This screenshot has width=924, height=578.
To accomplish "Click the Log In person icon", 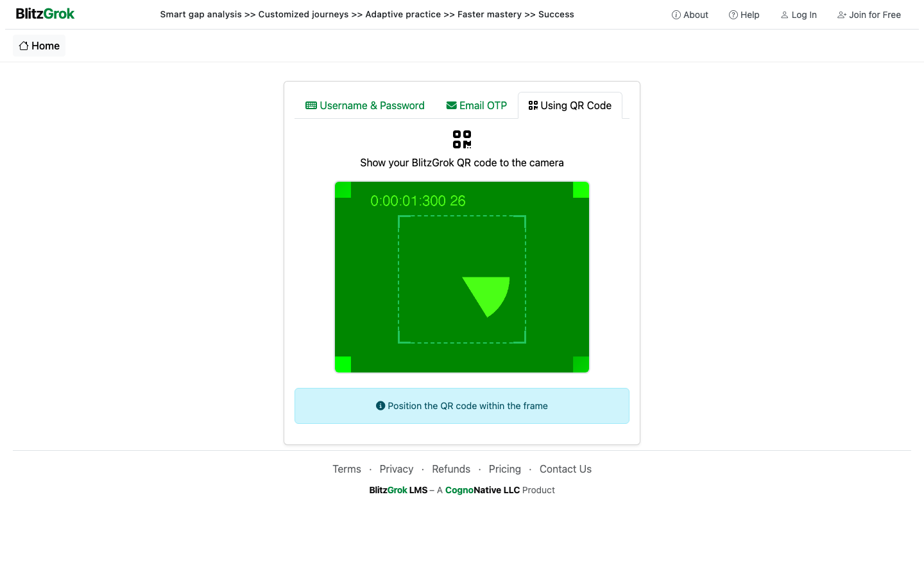I will (784, 15).
